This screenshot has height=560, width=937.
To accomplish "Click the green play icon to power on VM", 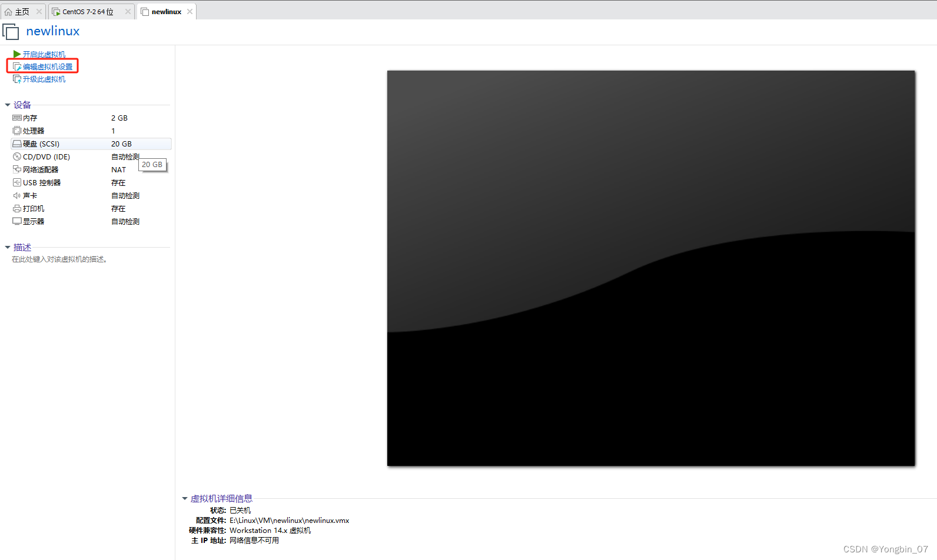I will (x=17, y=54).
